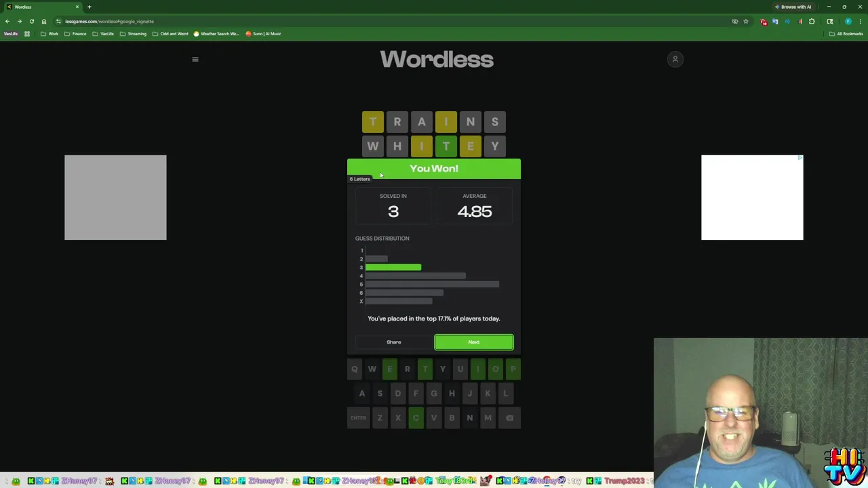The height and width of the screenshot is (488, 868).
Task: Click the left-side gray advertisement box
Action: [115, 197]
